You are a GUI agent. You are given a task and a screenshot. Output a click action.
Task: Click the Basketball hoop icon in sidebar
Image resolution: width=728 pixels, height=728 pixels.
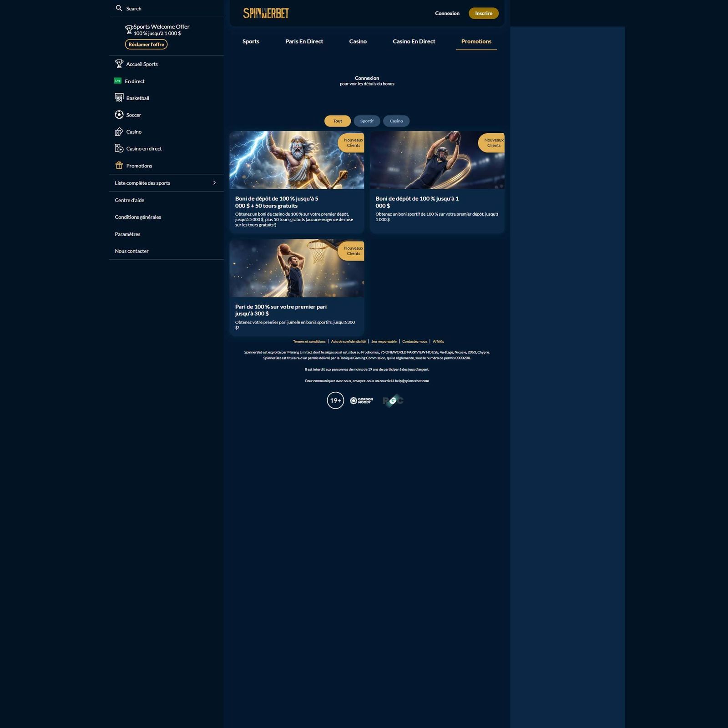pos(119,98)
